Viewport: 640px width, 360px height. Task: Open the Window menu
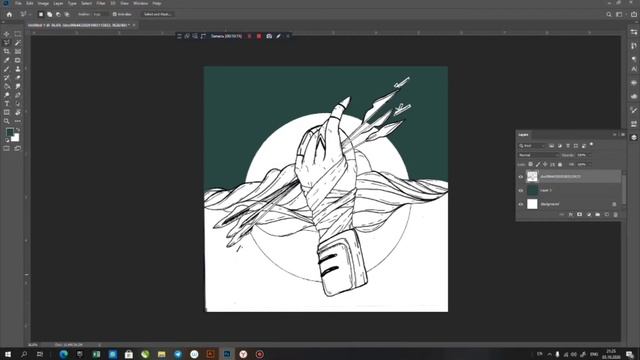coord(140,3)
